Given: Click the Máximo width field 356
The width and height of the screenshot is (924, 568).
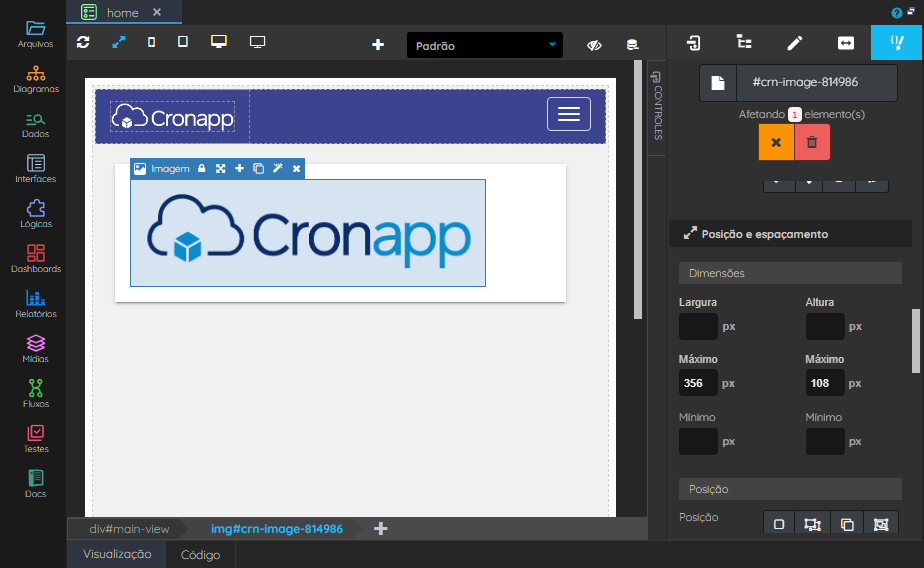Looking at the screenshot, I should tap(698, 383).
